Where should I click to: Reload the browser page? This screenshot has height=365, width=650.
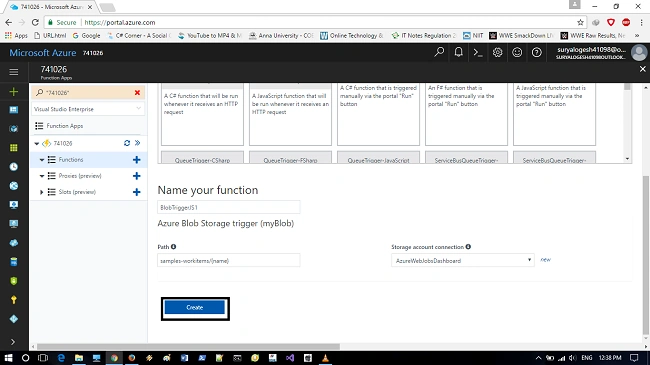35,22
